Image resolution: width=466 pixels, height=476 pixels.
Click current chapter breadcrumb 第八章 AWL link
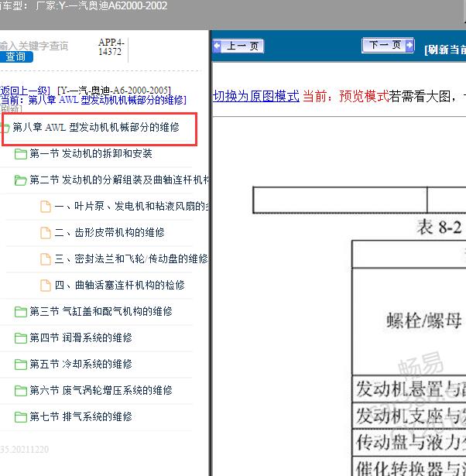point(94,100)
